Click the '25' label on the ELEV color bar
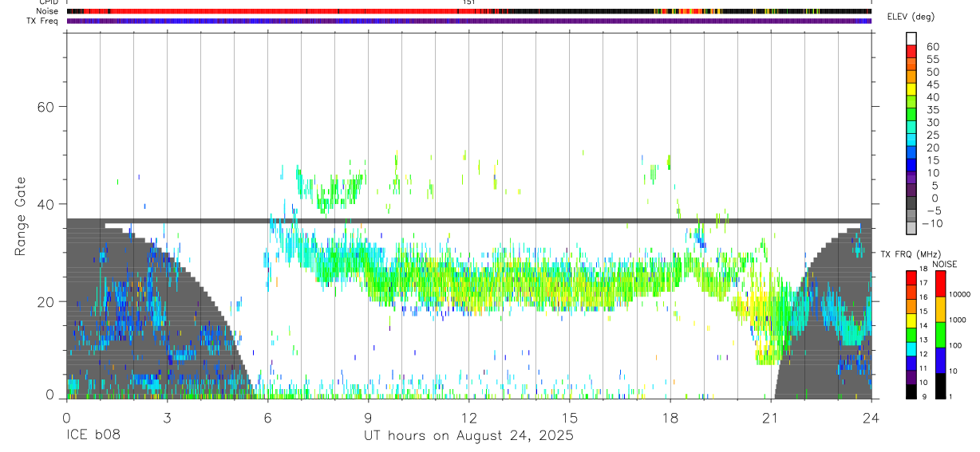Viewport: 980px width, 452px height. [932, 136]
